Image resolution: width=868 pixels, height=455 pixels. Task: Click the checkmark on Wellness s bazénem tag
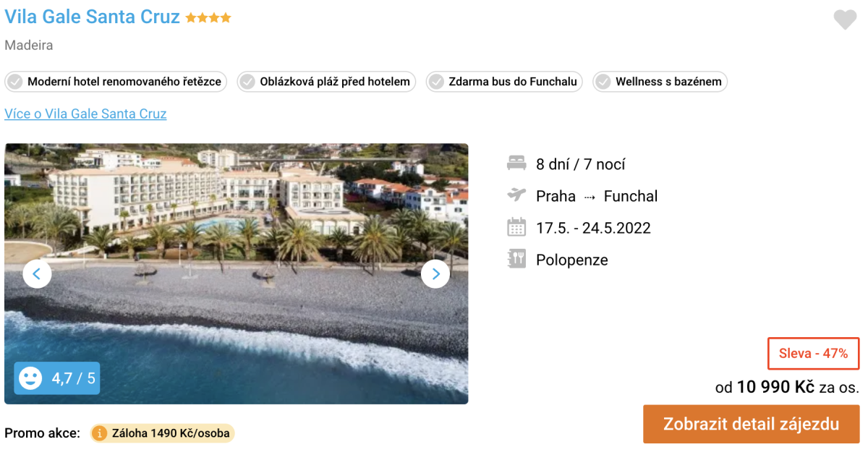[x=603, y=82]
